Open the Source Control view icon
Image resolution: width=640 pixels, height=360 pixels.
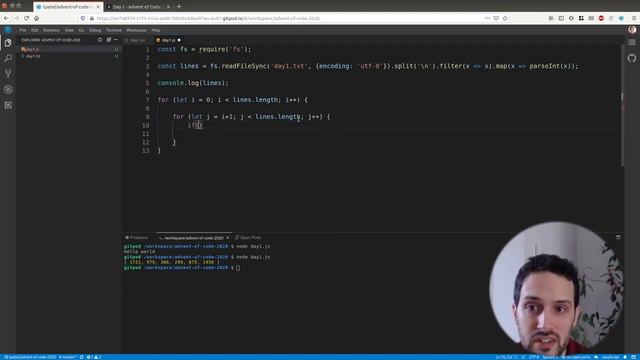click(8, 74)
